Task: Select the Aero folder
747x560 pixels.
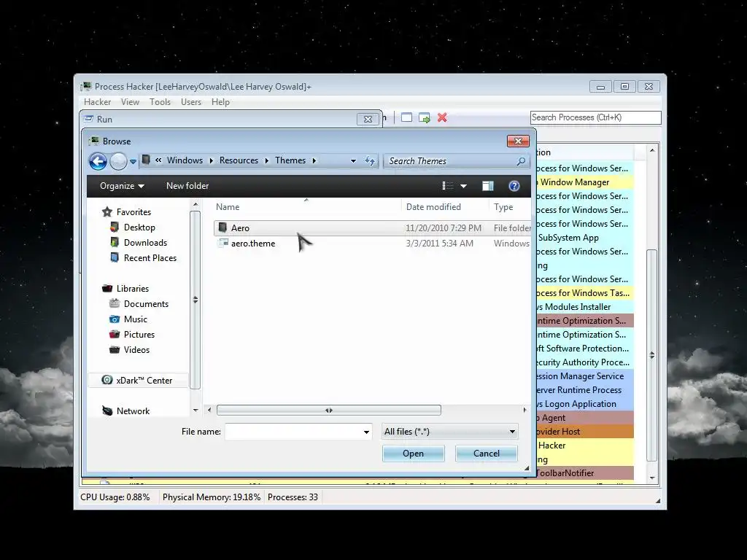Action: (373, 228)
